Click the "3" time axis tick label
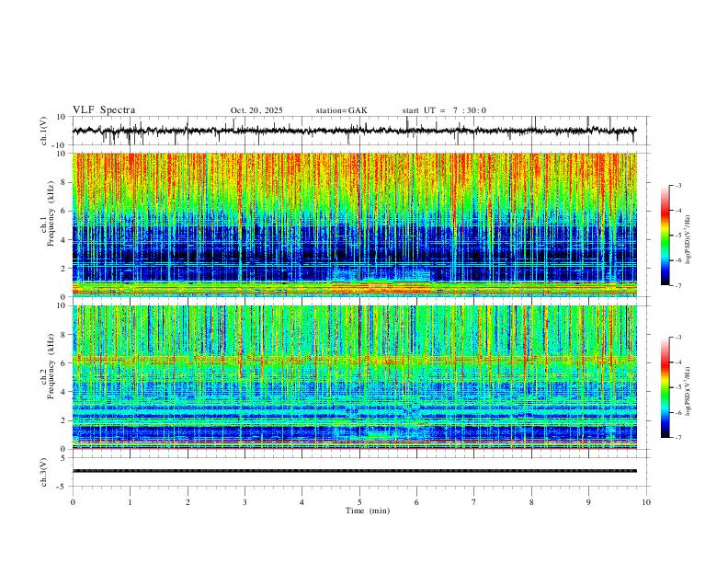The width and height of the screenshot is (728, 563). (245, 501)
